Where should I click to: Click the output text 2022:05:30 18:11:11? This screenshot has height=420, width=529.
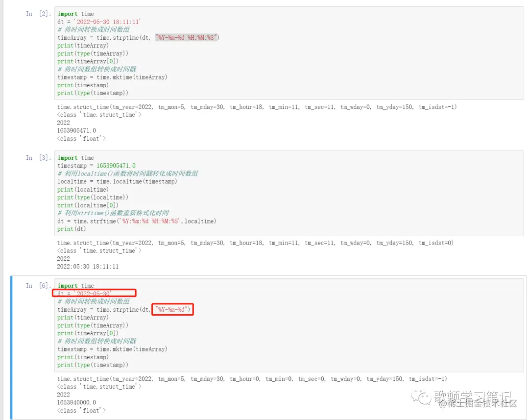click(88, 267)
